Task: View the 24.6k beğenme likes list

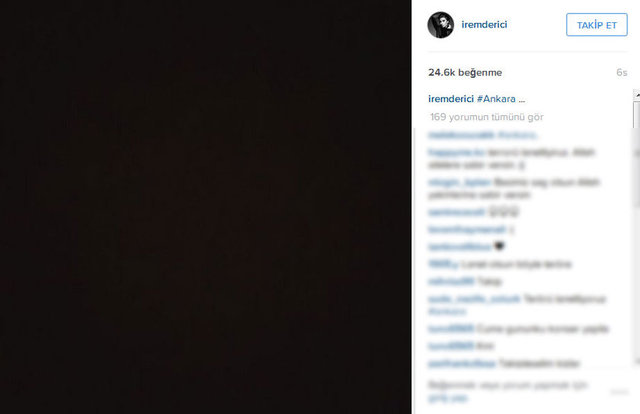Action: pos(465,72)
